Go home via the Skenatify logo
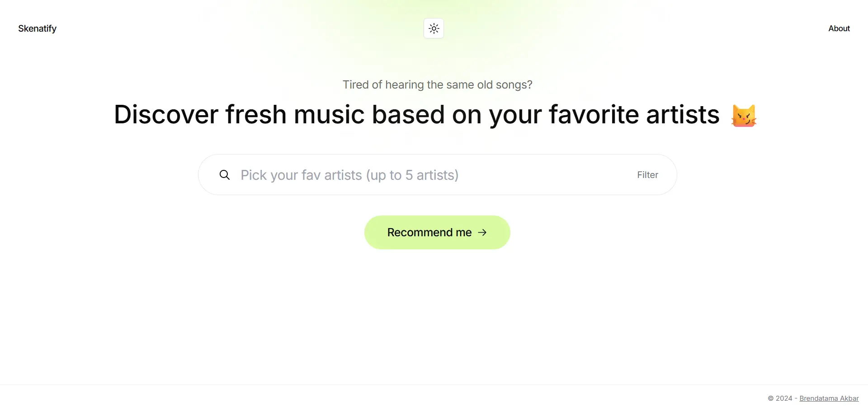Screen dimensions: 868x412 (x=37, y=28)
